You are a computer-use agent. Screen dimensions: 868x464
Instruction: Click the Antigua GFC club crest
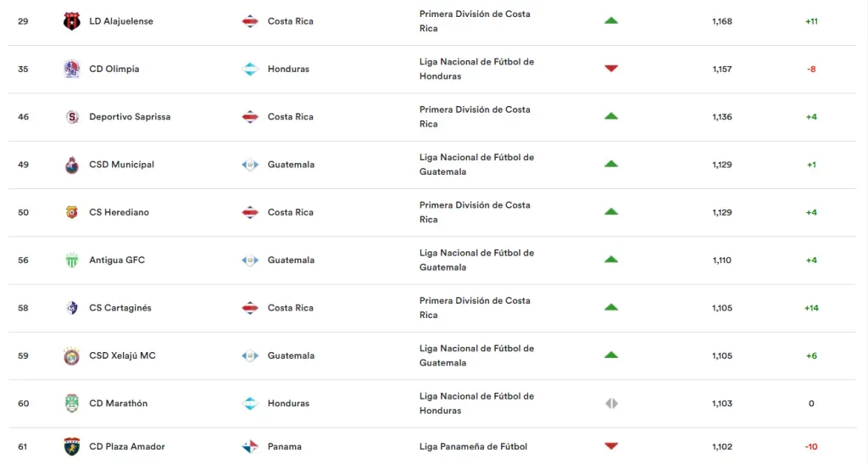(72, 260)
